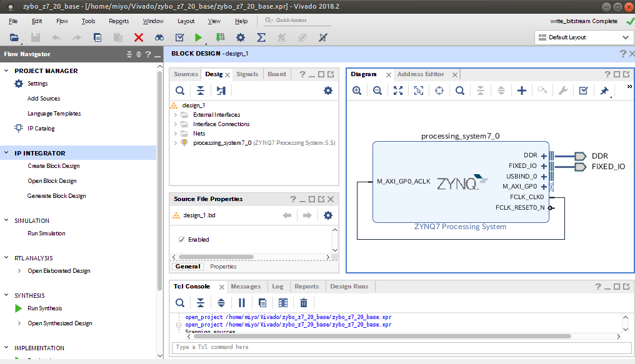Screen dimensions: 635x364
Task: Open the Reports menu
Action: tap(119, 21)
